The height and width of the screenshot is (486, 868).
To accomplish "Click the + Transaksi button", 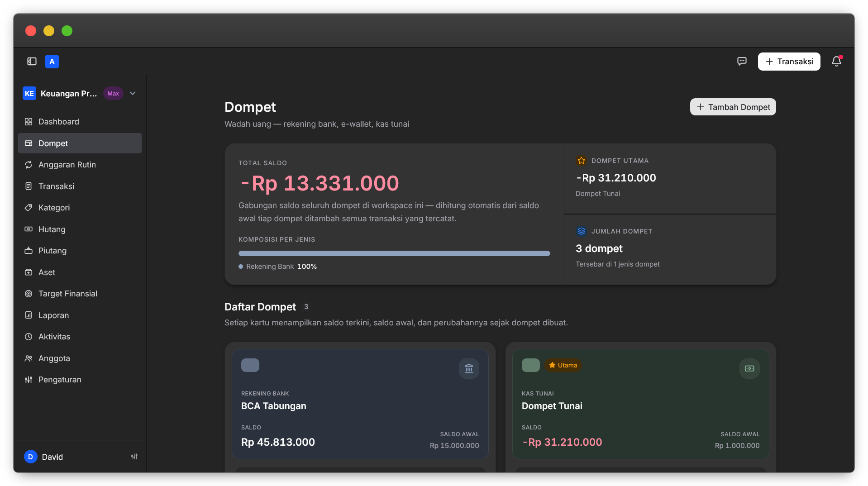I will click(x=789, y=62).
